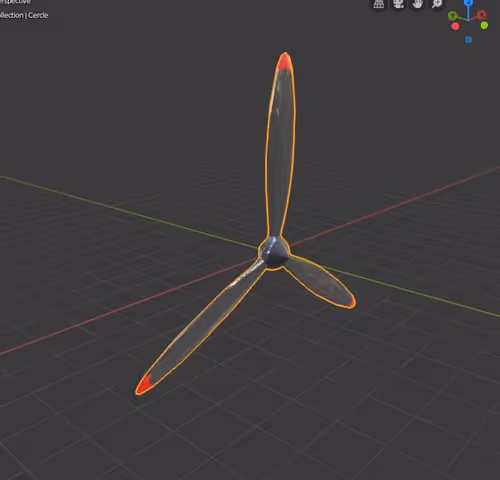Click the magnifier zoom view icon
The width and height of the screenshot is (500, 480).
click(x=437, y=4)
